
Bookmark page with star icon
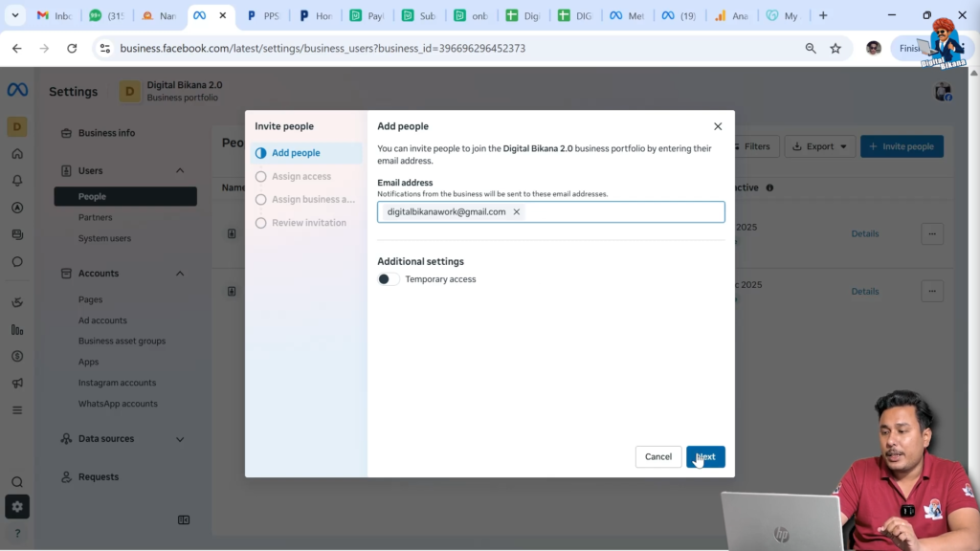coord(835,48)
